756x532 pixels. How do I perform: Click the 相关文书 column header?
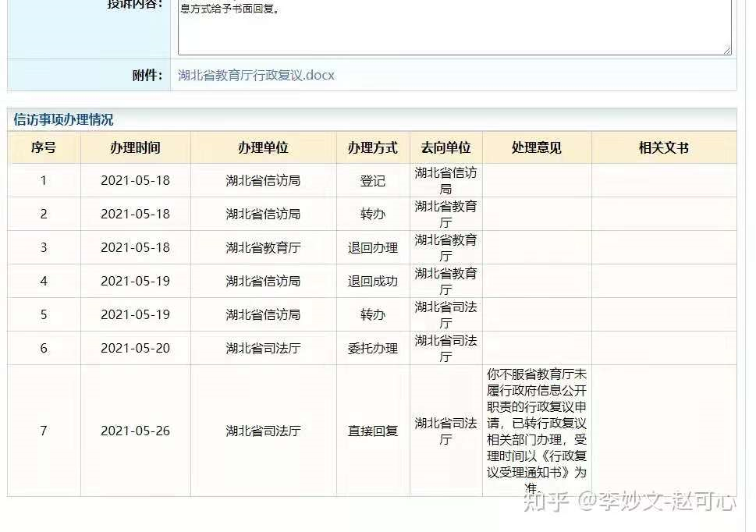pos(664,147)
